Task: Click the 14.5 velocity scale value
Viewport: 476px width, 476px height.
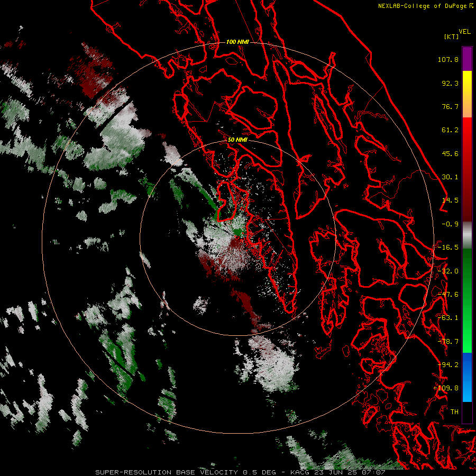Action: (x=450, y=200)
